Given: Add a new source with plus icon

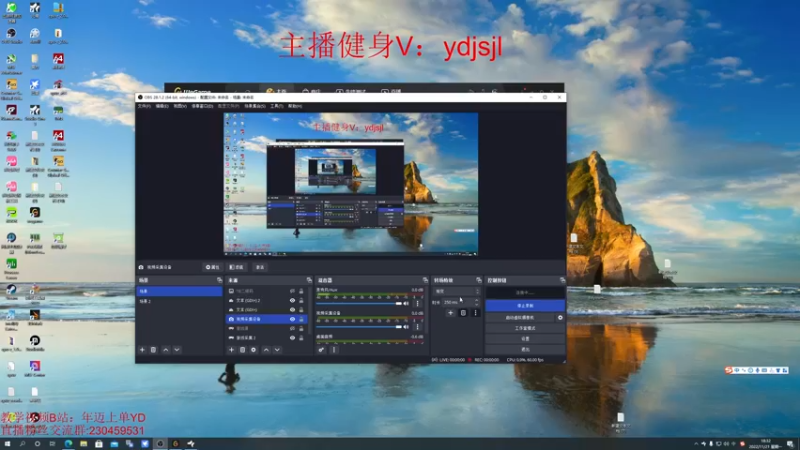Looking at the screenshot, I should pos(231,350).
